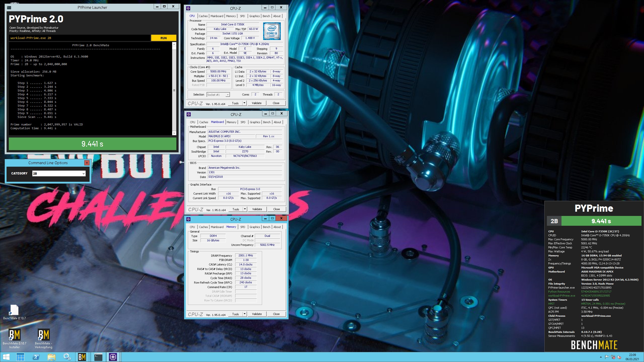
Task: Click the PYPrime Launcher title bar icon
Action: 9,8
